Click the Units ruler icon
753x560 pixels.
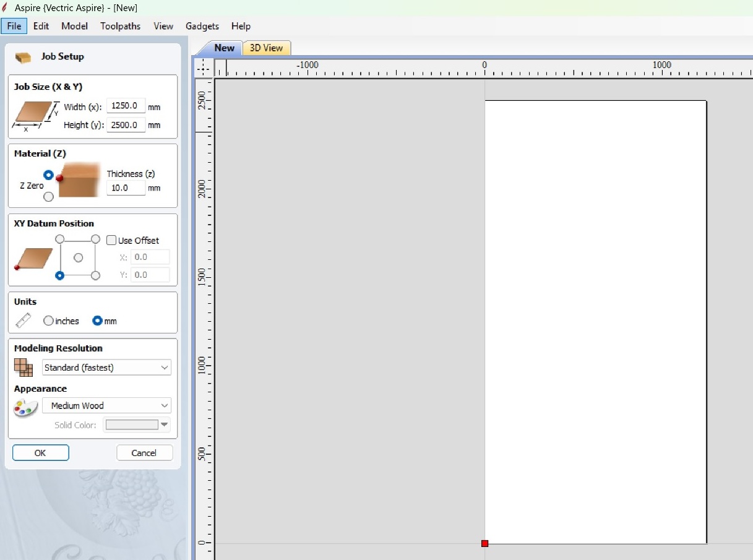[x=24, y=321]
